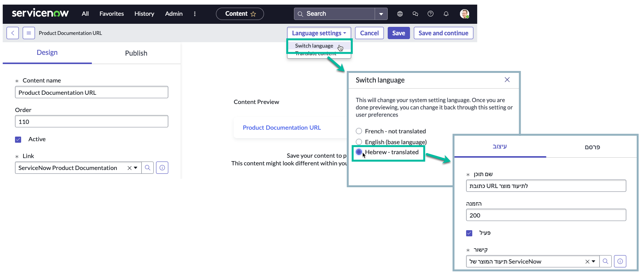
Task: Open the History menu
Action: pos(144,14)
